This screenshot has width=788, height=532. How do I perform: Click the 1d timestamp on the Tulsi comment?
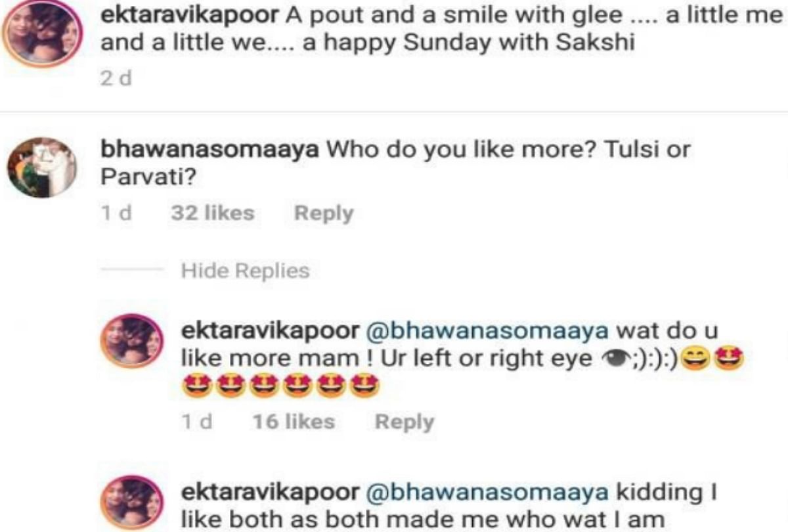(116, 213)
